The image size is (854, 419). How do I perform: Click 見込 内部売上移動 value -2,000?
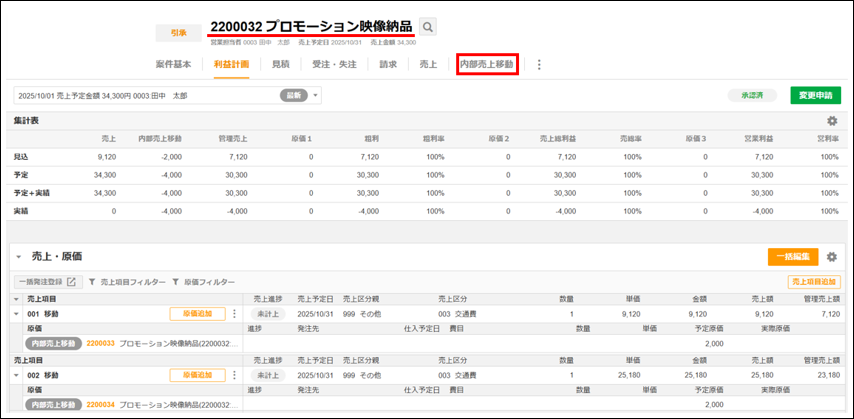[171, 157]
